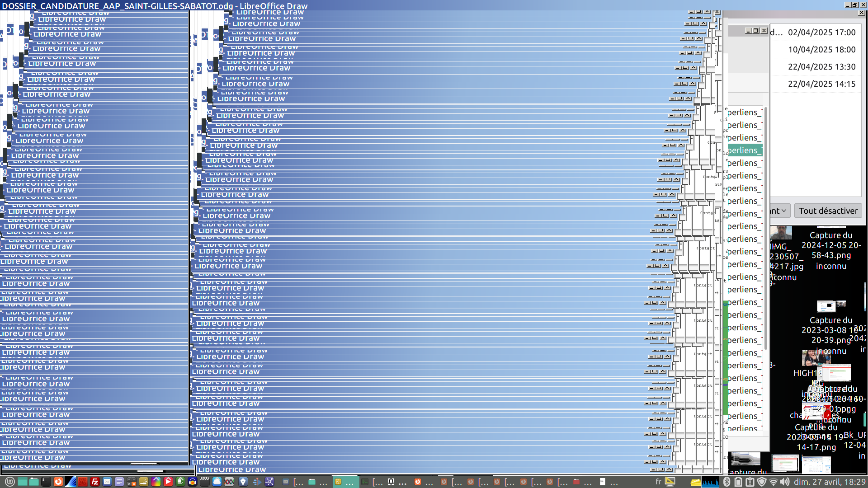
Task: Open the network Wi-Fi tray icon
Action: 774,482
